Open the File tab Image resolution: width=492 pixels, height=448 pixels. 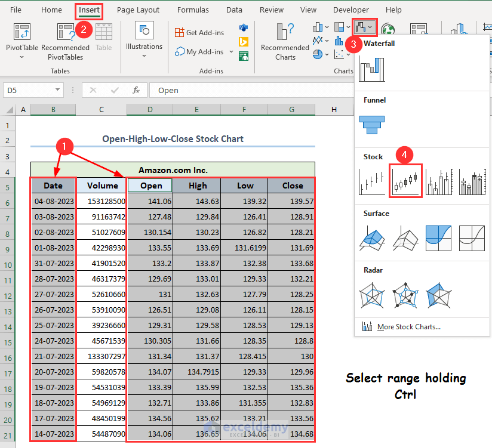[x=16, y=10]
